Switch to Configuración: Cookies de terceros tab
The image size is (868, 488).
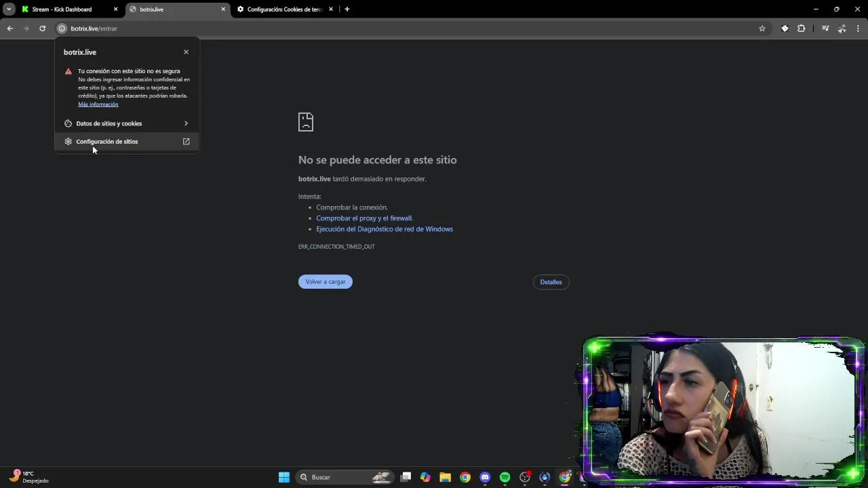[x=285, y=9]
